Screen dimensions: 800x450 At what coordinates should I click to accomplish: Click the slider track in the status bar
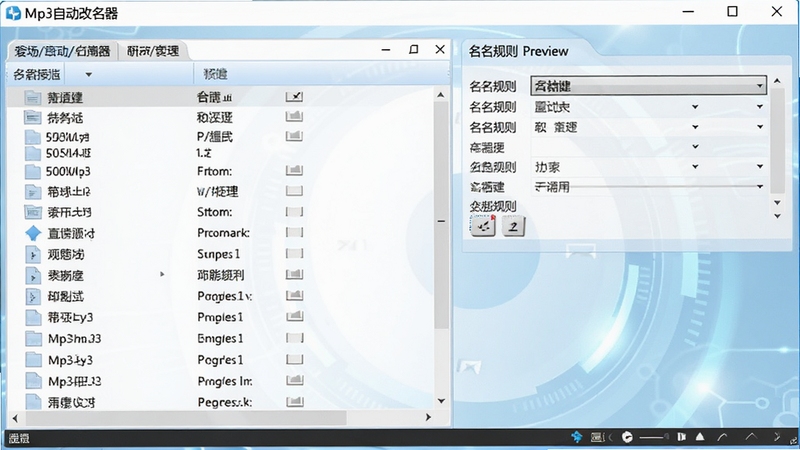click(x=654, y=437)
